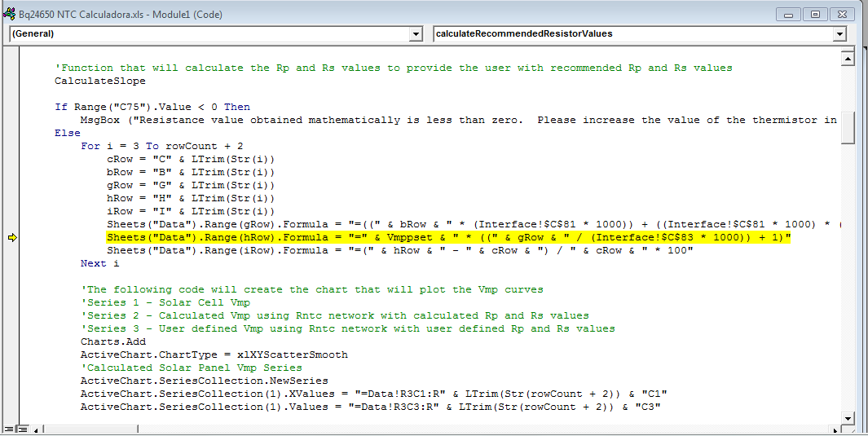Click the 'SeriesCollection(1).Values' line
Viewport: 868px width, 436px height.
coord(371,407)
